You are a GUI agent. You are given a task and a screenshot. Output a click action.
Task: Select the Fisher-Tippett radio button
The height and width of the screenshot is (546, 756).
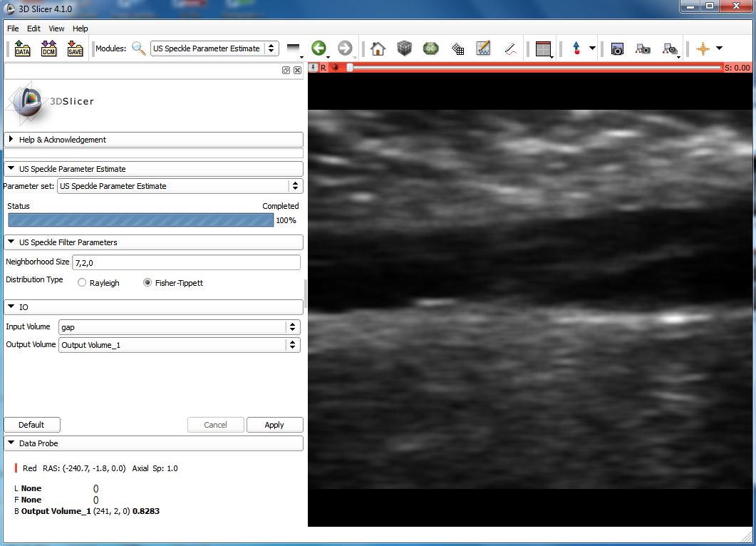pos(147,283)
